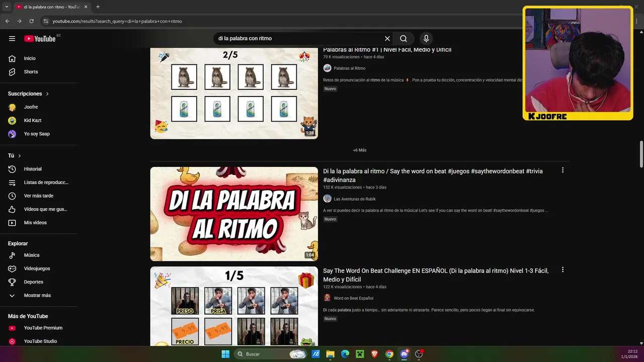Viewport: 644px width, 362px height.
Task: Visit the Word on Beat Español channel
Action: [x=353, y=298]
